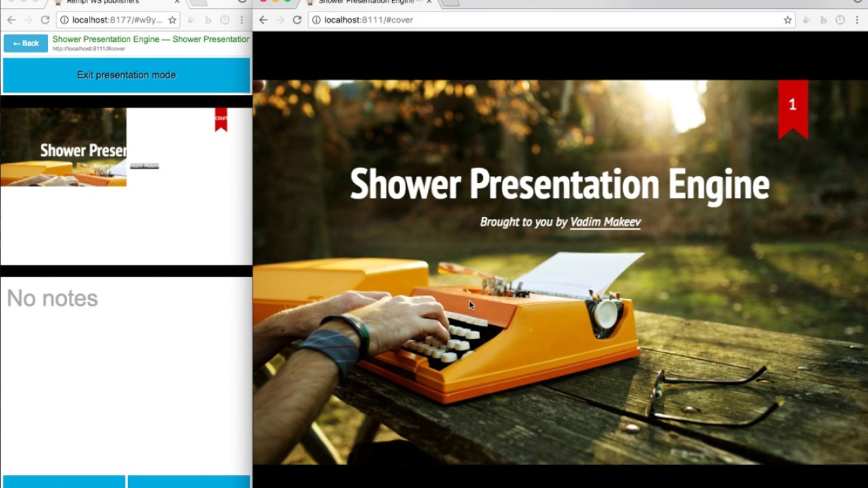The height and width of the screenshot is (488, 868).
Task: Open Chrome menu in localhost:8177 window
Action: click(241, 20)
